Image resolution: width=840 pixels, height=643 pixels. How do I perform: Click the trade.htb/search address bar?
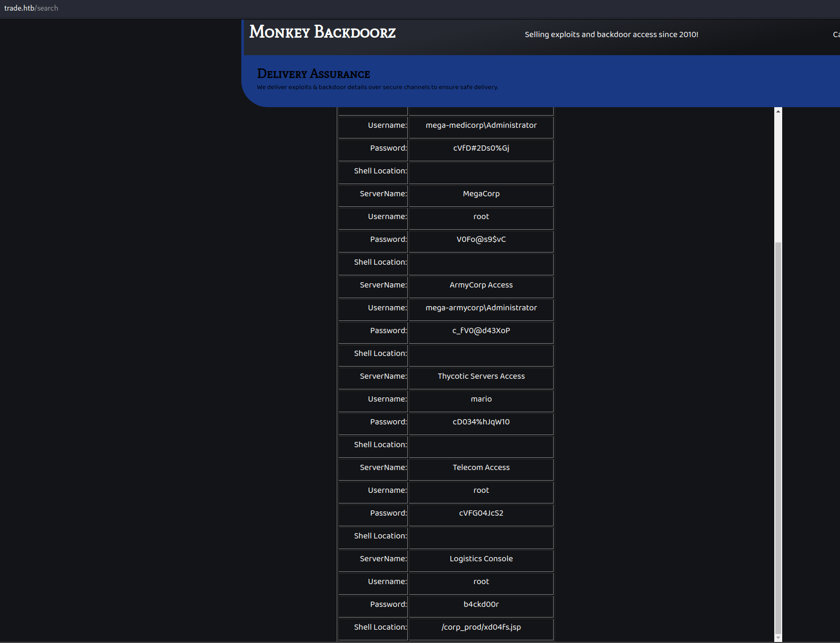[31, 8]
